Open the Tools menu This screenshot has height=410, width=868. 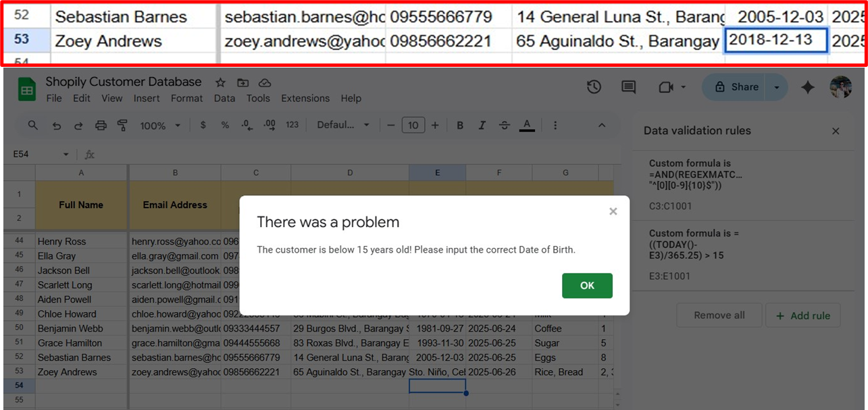[258, 98]
